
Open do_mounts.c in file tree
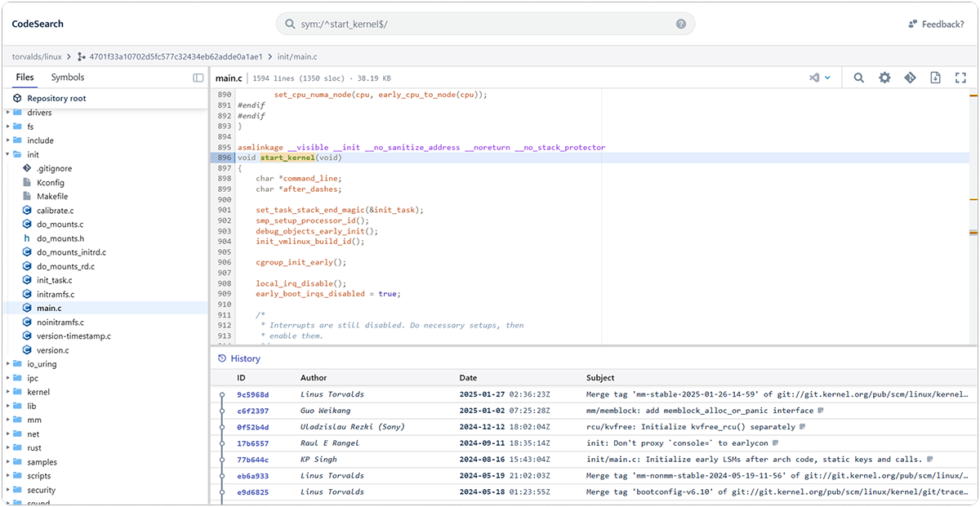[x=60, y=225]
